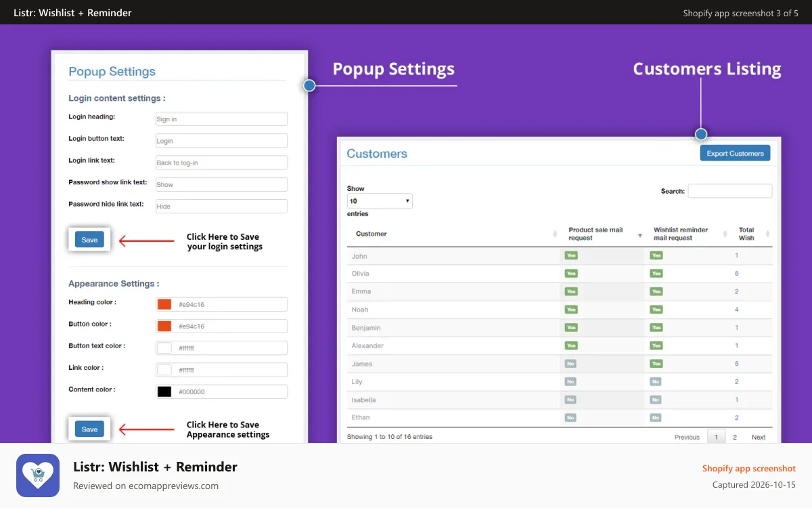Screen dimensions: 812x508
Task: Select customer name Alexander
Action: 367,345
